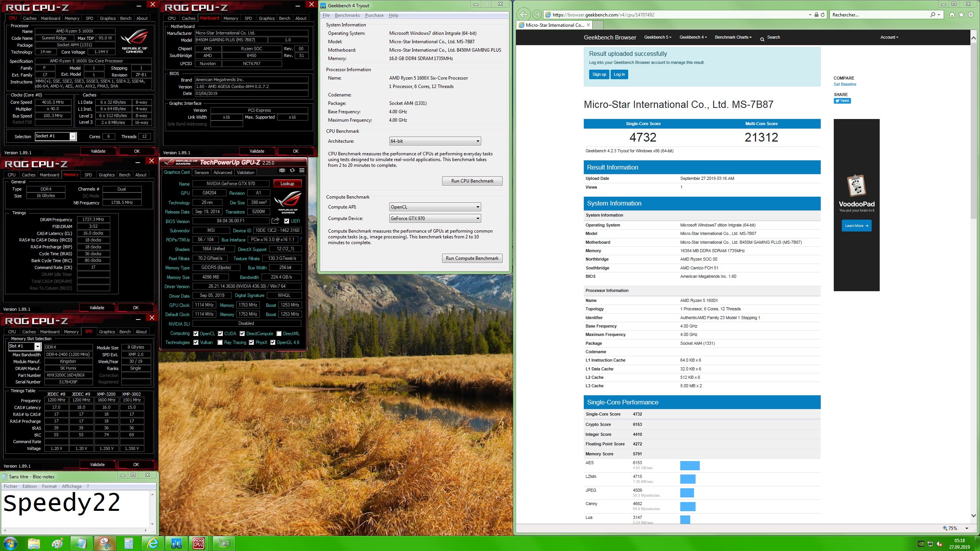The image size is (980, 551).
Task: Toggle the OpenGL 4.6 checkbox
Action: [273, 342]
